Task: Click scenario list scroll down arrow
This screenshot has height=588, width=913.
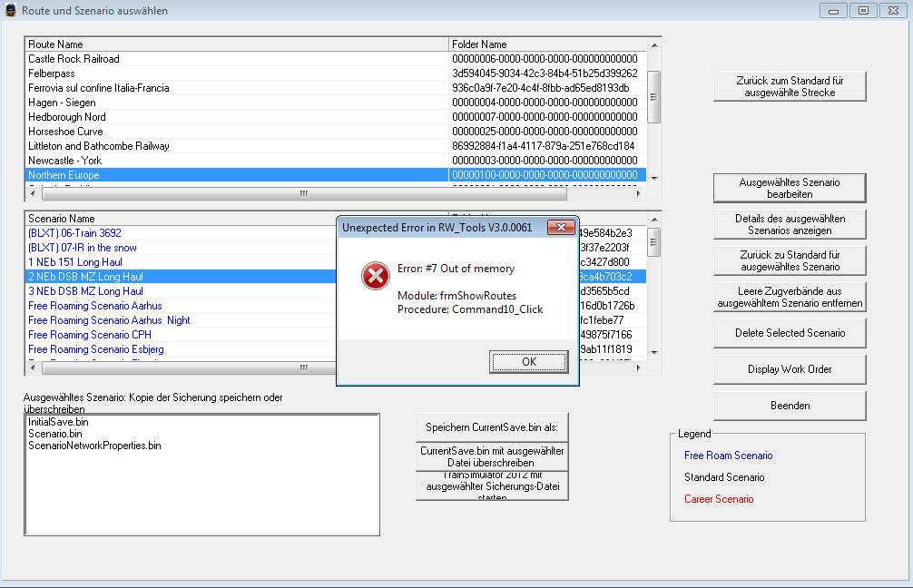Action: pyautogui.click(x=653, y=352)
